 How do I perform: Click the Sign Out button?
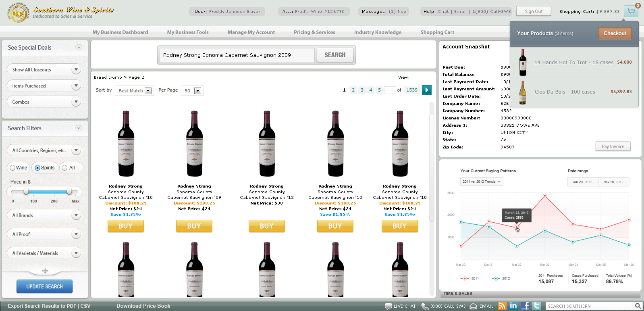click(534, 11)
